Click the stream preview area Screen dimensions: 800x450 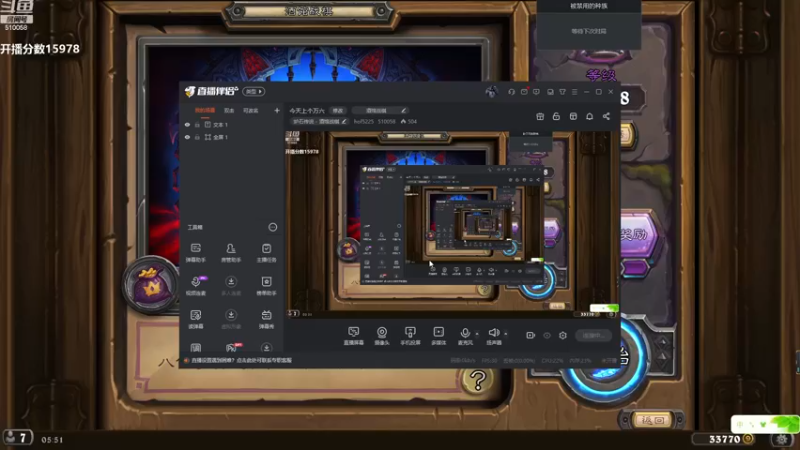tap(452, 224)
